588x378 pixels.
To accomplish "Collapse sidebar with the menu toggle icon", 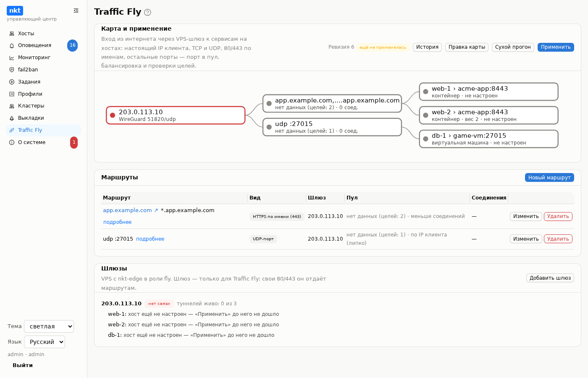I will (76, 10).
